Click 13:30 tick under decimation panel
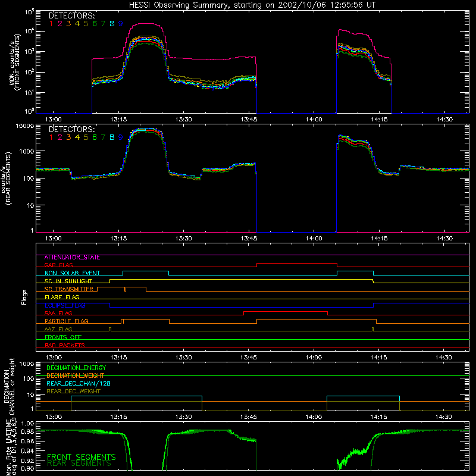476x476 pixels. point(183,417)
